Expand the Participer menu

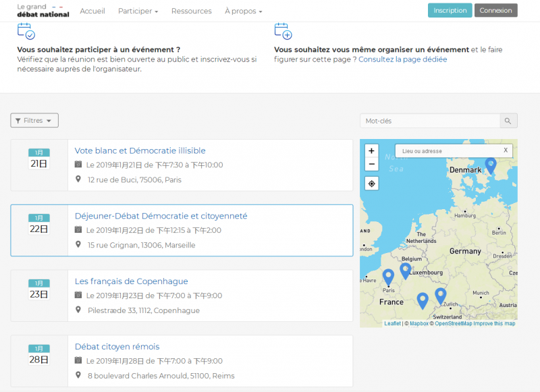point(138,11)
